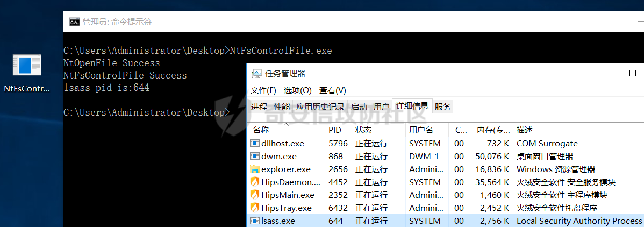Viewport: 644px width, 227px height.
Task: Click the Command Prompt title bar icon
Action: tap(75, 22)
